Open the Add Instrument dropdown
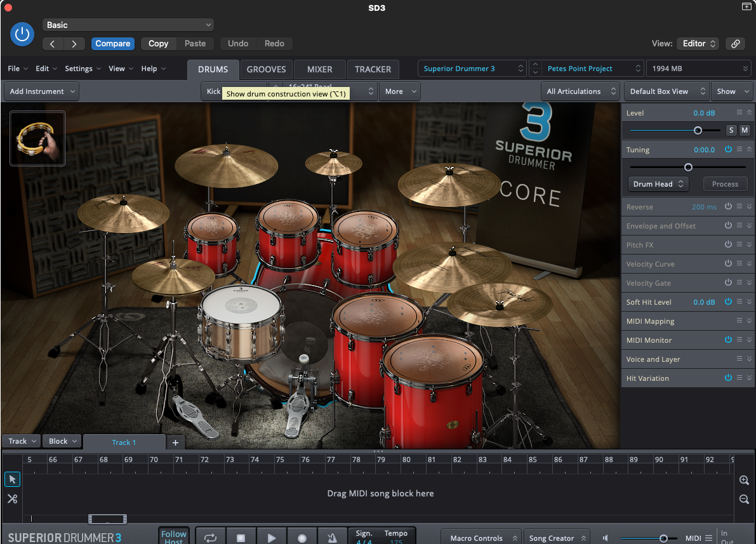This screenshot has width=756, height=544. [41, 91]
